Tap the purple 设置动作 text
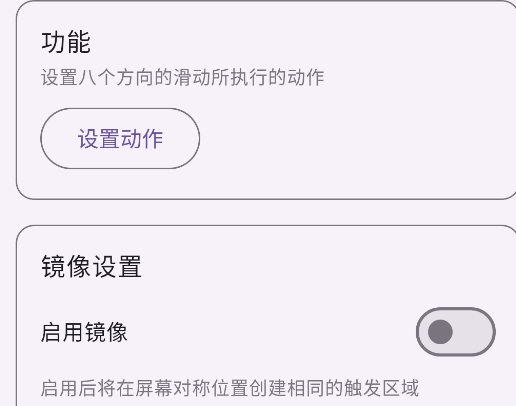This screenshot has height=406, width=516. (120, 139)
